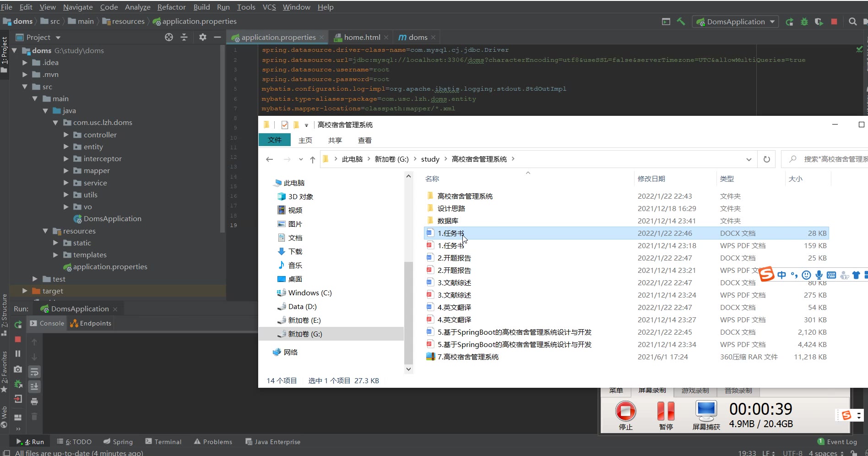Toggle Sogou 中 Chinese/English mode
The width and height of the screenshot is (868, 456).
[x=781, y=275]
